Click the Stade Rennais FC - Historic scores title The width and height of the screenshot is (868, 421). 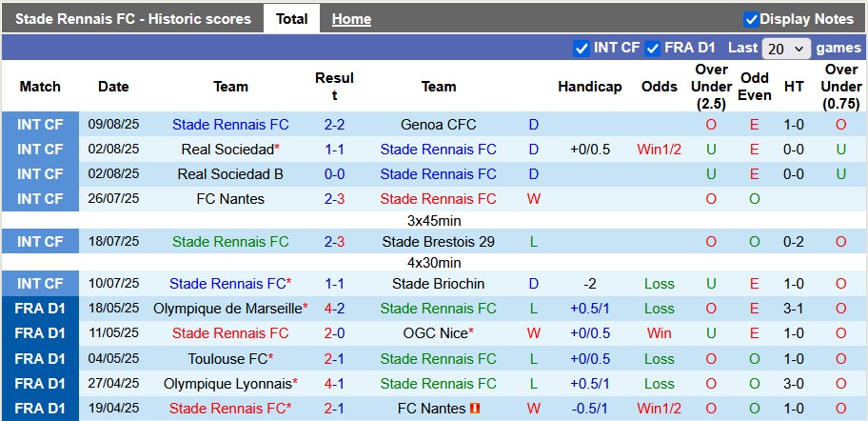coord(133,19)
